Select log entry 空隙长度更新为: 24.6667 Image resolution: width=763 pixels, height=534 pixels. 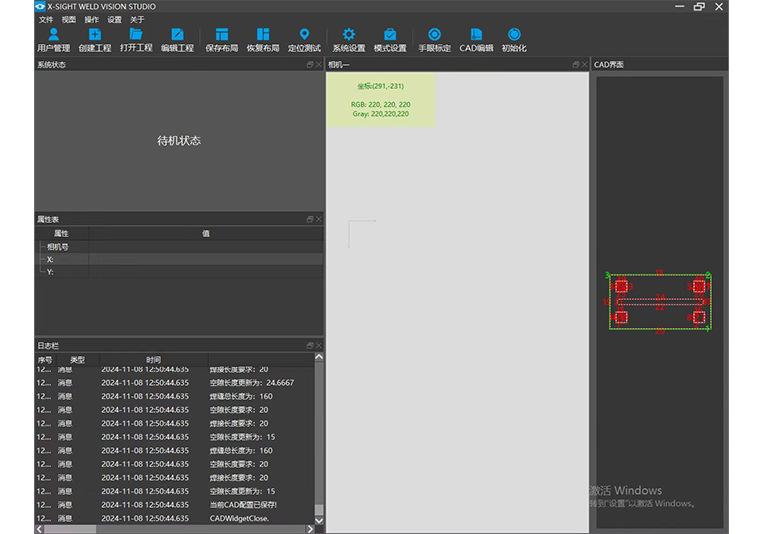pyautogui.click(x=175, y=383)
